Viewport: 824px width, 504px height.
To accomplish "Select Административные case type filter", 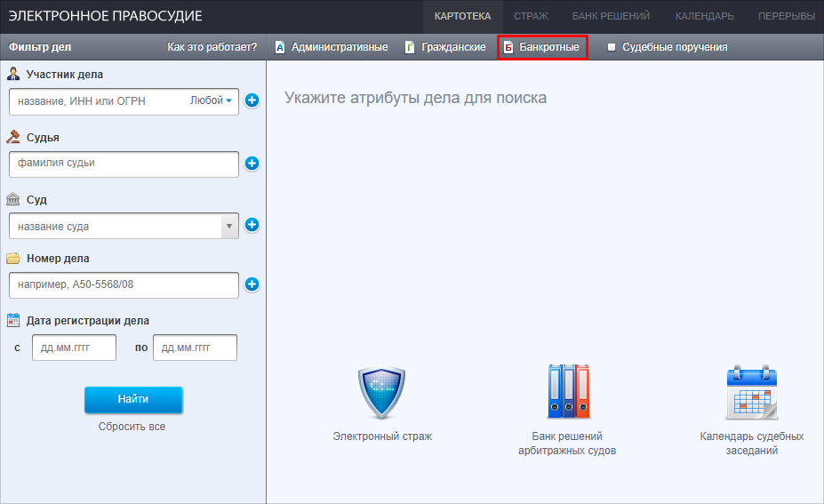I will (x=332, y=47).
